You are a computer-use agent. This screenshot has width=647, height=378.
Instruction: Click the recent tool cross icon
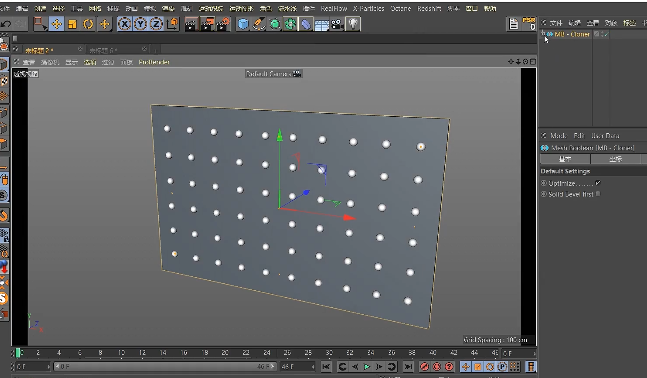105,24
